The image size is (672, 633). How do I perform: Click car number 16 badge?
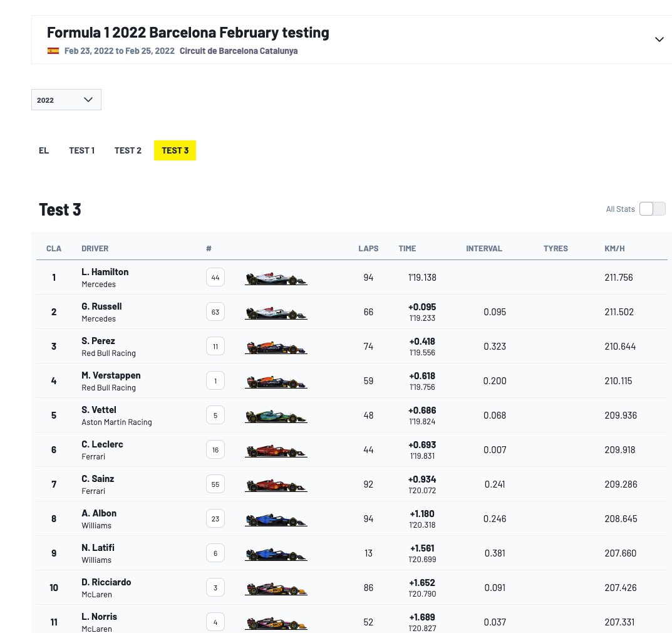point(215,450)
